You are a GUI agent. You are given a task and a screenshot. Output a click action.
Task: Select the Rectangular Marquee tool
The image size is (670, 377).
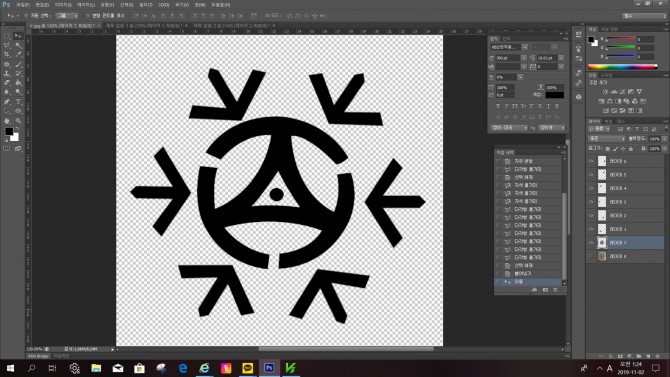click(7, 36)
